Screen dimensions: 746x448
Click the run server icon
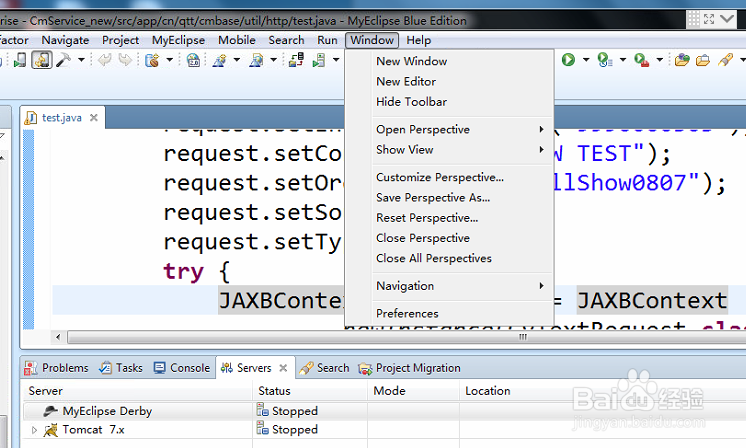[x=319, y=60]
